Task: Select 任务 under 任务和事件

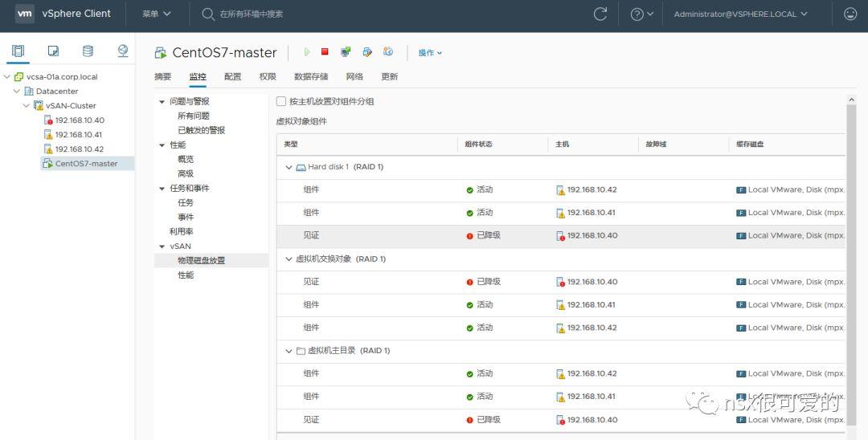Action: click(x=186, y=203)
